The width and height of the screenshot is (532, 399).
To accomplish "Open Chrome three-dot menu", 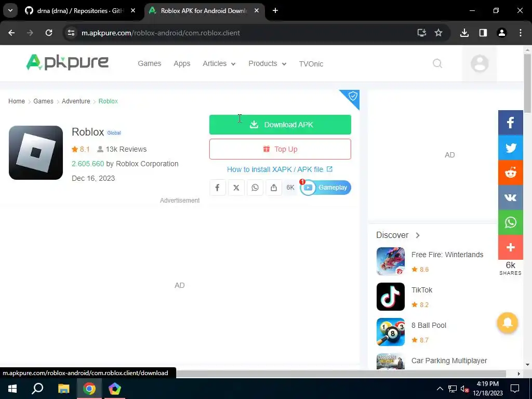I will point(520,33).
